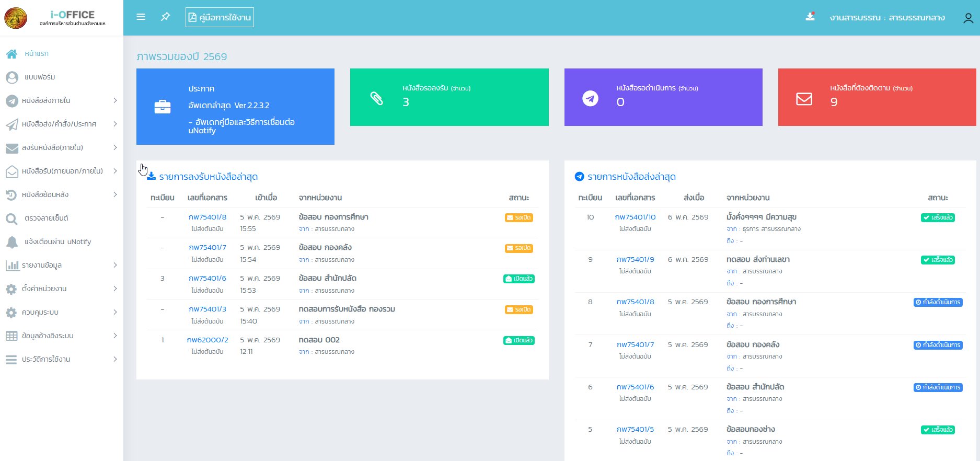Click the bar chart icon for รายงานข้อมูล

click(12, 266)
